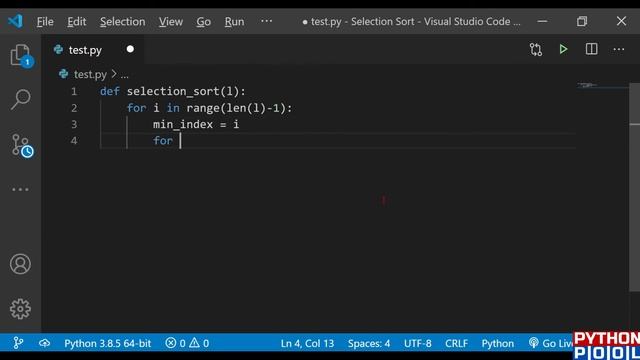640x360 pixels.
Task: Change language mode Python
Action: [x=498, y=343]
